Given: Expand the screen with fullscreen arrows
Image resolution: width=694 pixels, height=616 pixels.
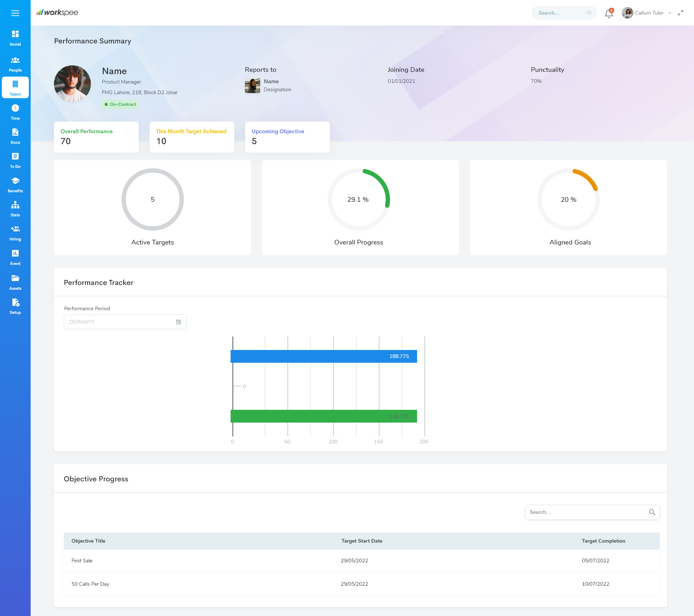Looking at the screenshot, I should point(681,13).
